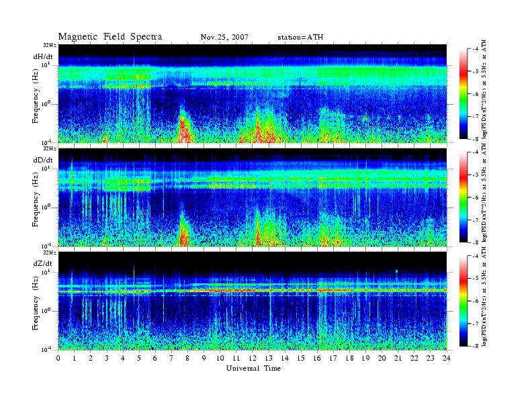Click the "3" hour tick label
Screen dimensions: 532x411
pyautogui.click(x=107, y=359)
